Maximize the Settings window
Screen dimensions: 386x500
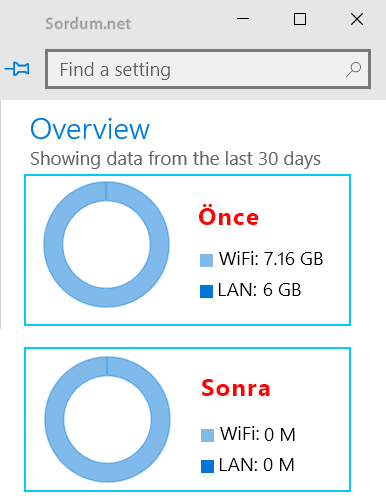(300, 19)
